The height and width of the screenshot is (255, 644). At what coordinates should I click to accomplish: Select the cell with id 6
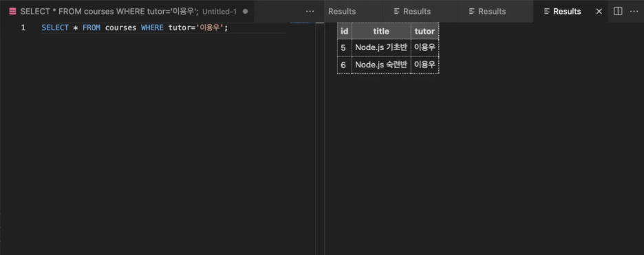tap(345, 65)
